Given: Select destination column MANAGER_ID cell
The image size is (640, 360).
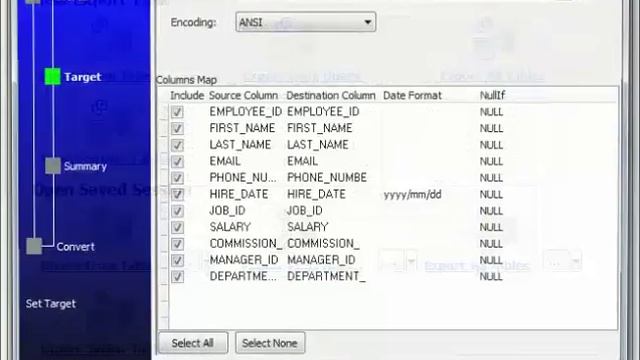Looking at the screenshot, I should (x=321, y=260).
